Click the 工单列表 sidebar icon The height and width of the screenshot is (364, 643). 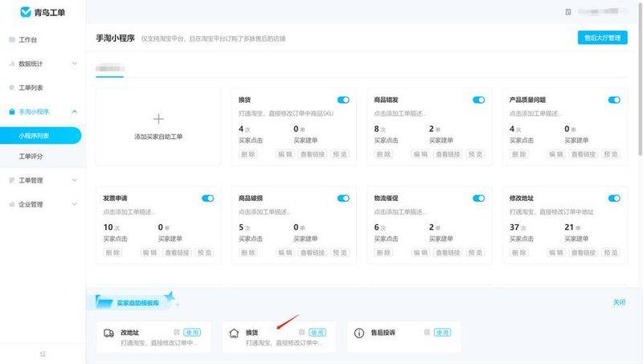(x=12, y=88)
